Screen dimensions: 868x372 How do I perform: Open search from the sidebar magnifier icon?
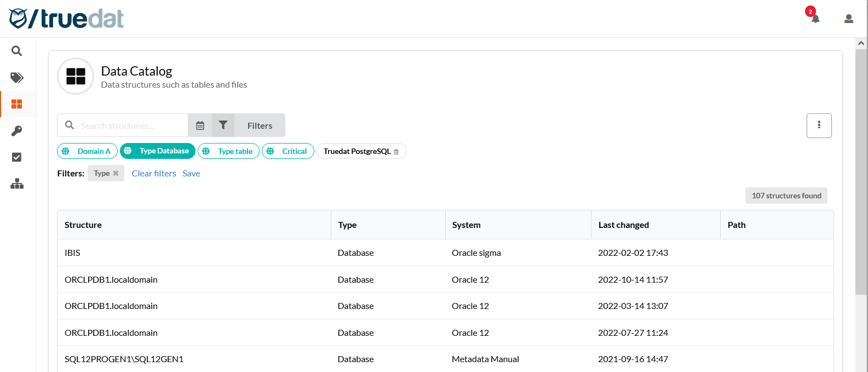point(17,51)
